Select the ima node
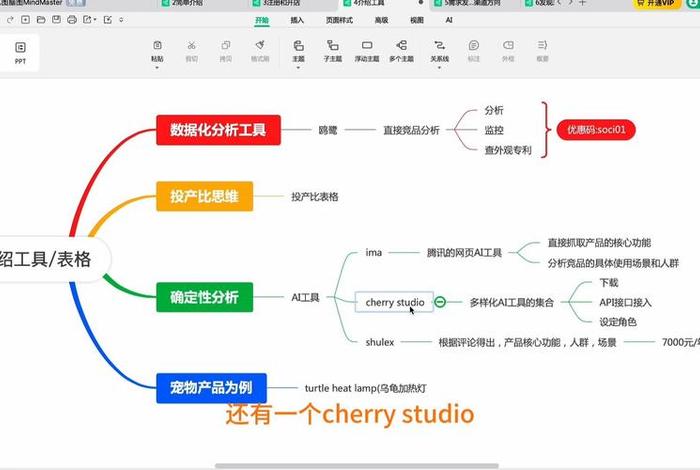This screenshot has height=470, width=700. pyautogui.click(x=374, y=253)
